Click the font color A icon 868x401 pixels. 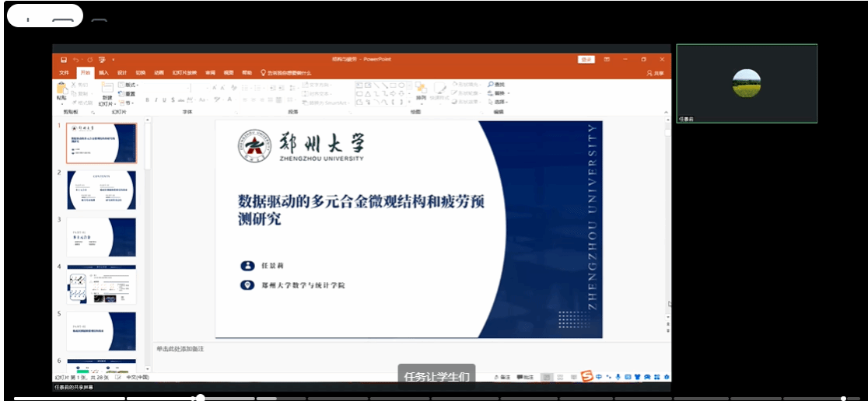point(229,99)
